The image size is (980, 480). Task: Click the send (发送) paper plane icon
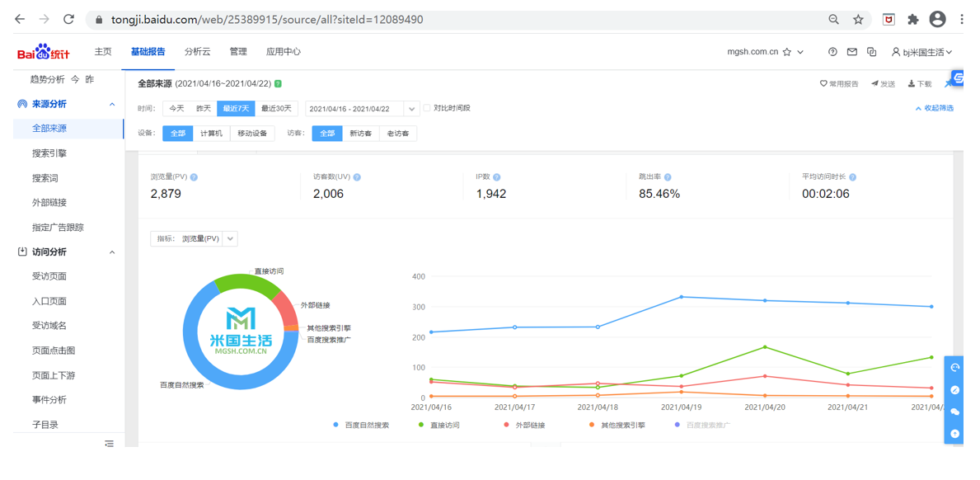coord(874,84)
